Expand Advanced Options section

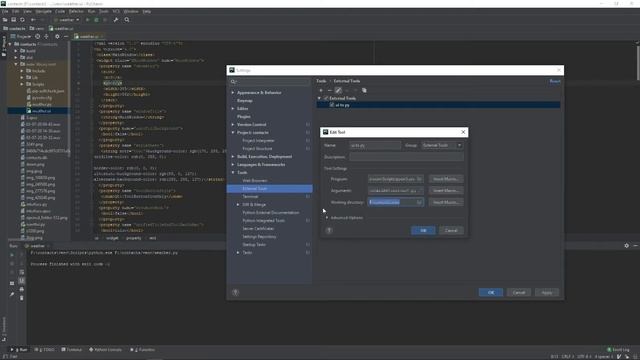pos(327,218)
